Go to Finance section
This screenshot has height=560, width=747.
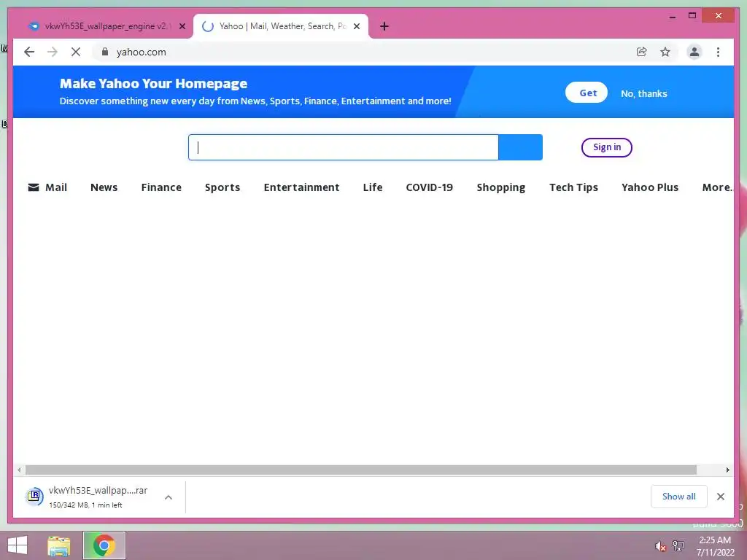pos(161,187)
